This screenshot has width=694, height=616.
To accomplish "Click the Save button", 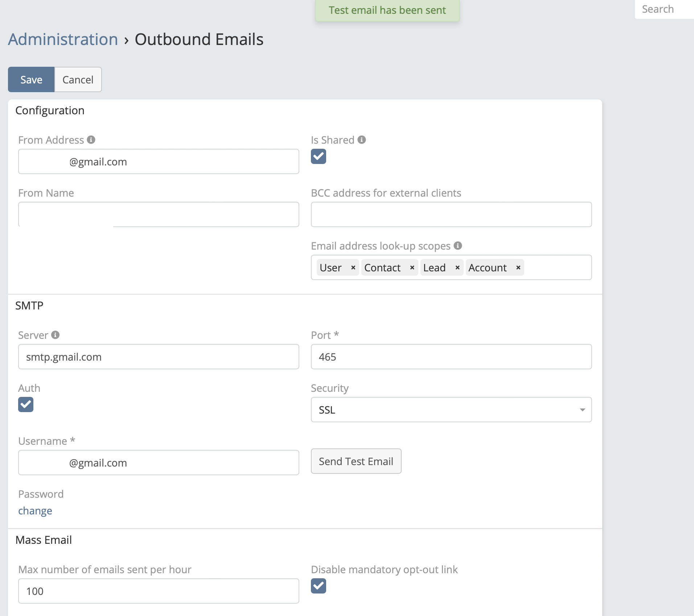I will pos(31,79).
